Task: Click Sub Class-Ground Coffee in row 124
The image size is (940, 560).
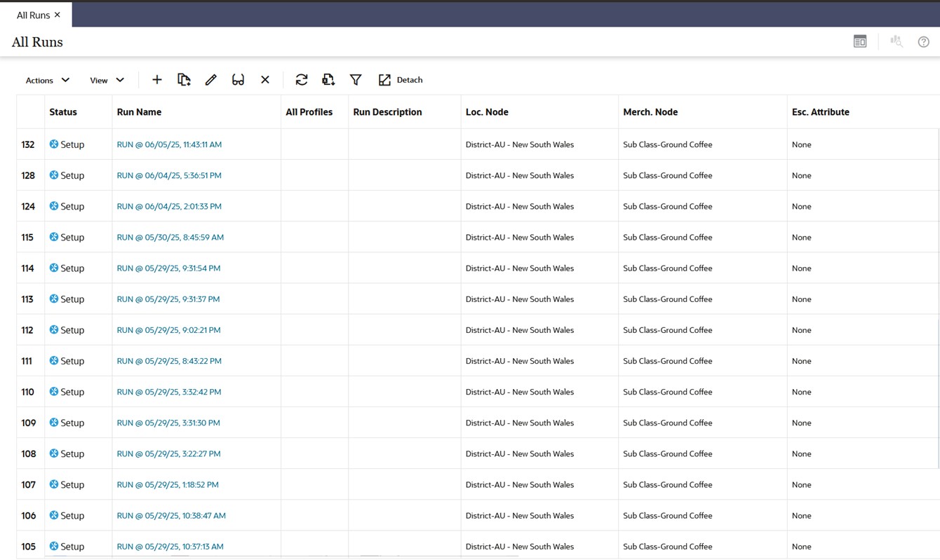Action: coord(668,206)
